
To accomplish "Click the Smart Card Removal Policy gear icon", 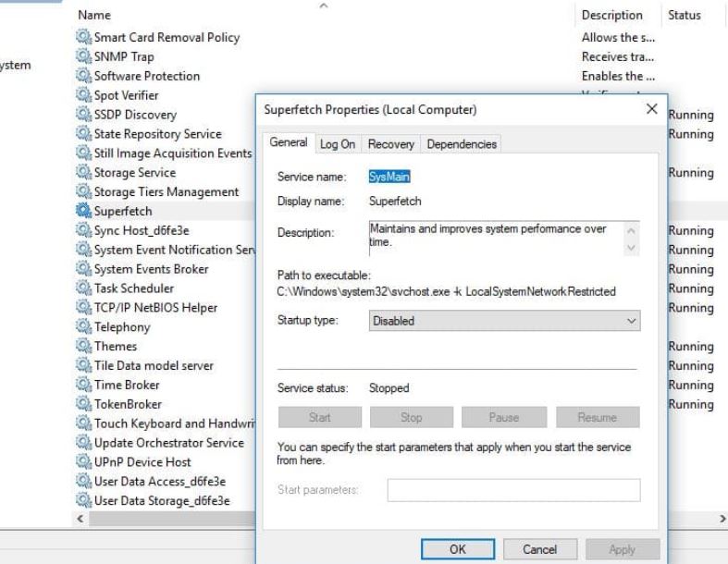I will 85,38.
